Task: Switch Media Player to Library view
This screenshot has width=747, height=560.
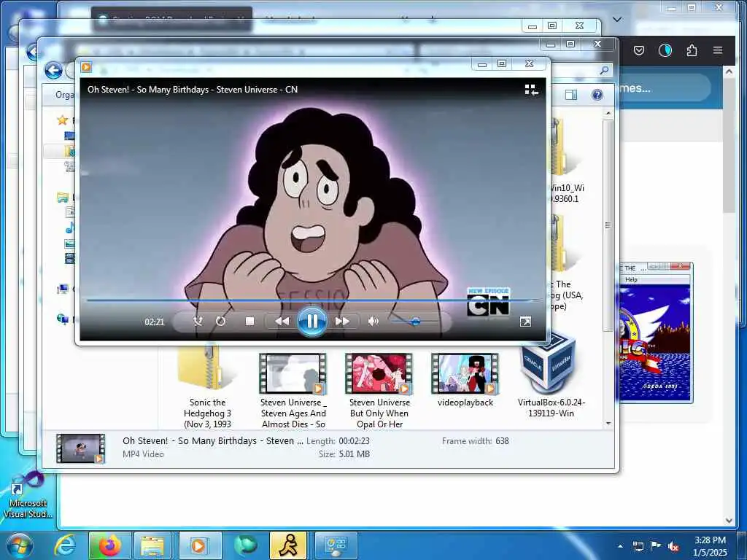Action: 531,90
